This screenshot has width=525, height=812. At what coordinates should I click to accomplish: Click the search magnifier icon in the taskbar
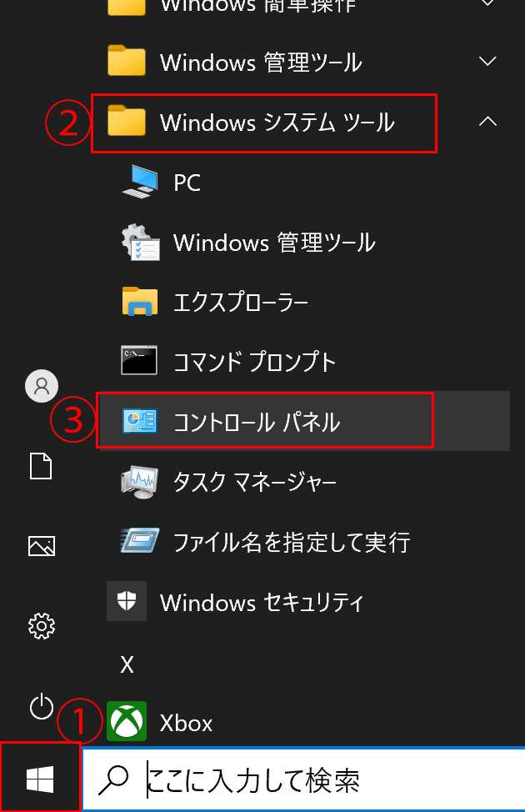point(113,780)
